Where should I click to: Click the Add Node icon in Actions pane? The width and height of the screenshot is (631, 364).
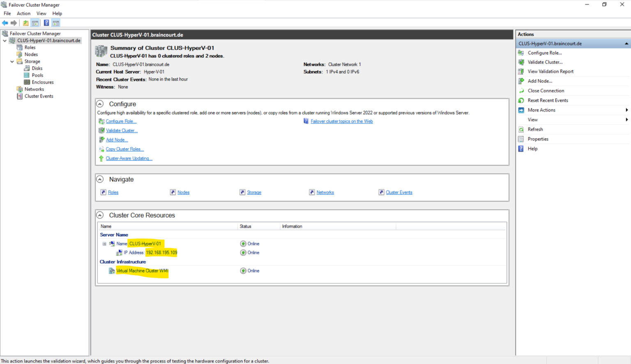[521, 81]
